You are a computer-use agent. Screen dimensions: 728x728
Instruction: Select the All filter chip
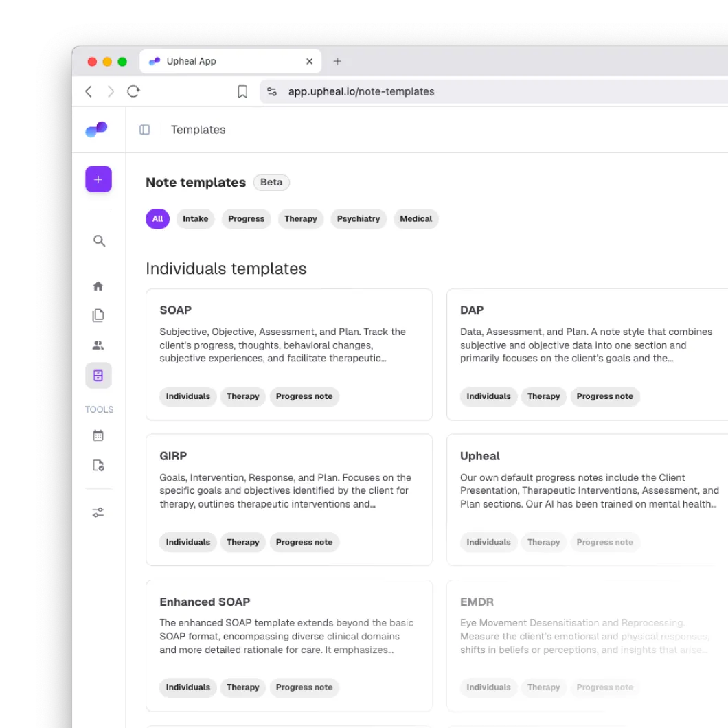(x=157, y=219)
